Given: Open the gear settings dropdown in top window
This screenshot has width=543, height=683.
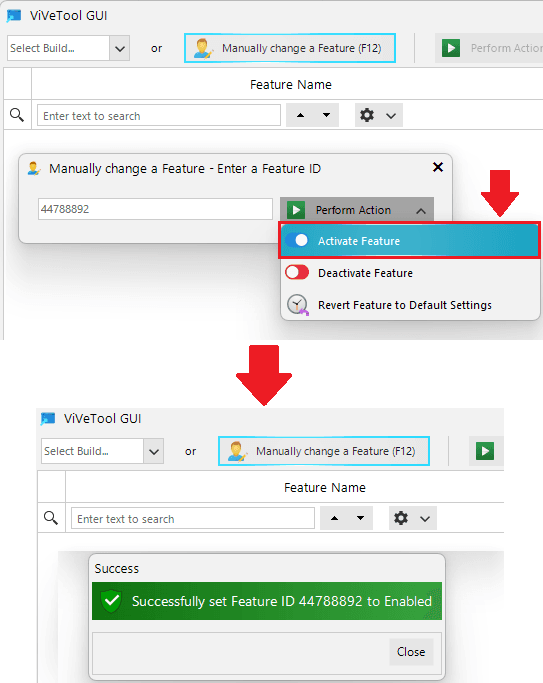Looking at the screenshot, I should [378, 115].
